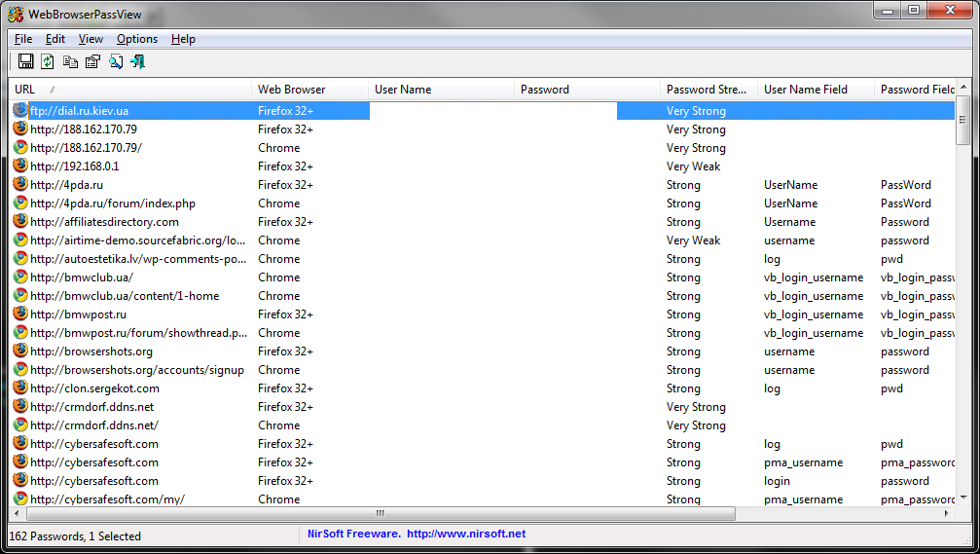Click the Chrome icon beside cybersafesoft.com/my/

pyautogui.click(x=20, y=499)
